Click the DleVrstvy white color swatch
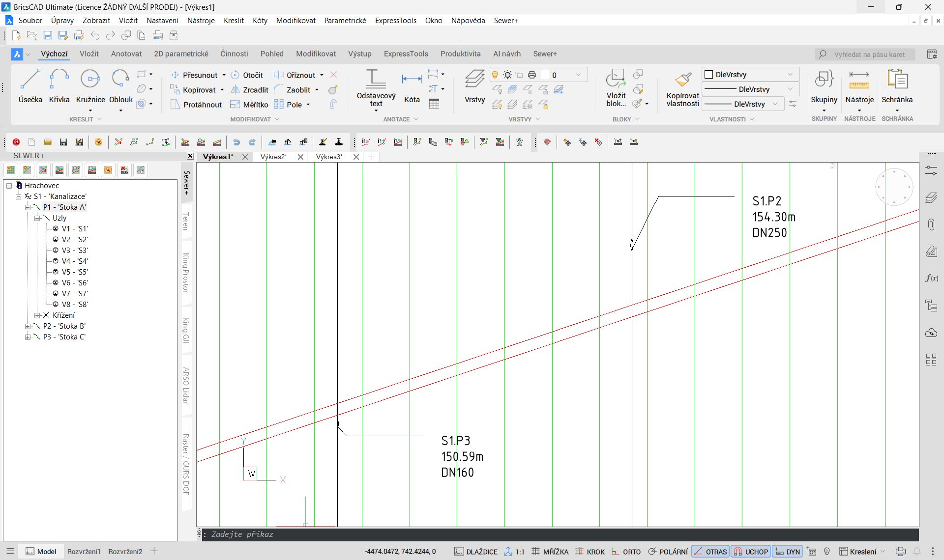 (709, 75)
